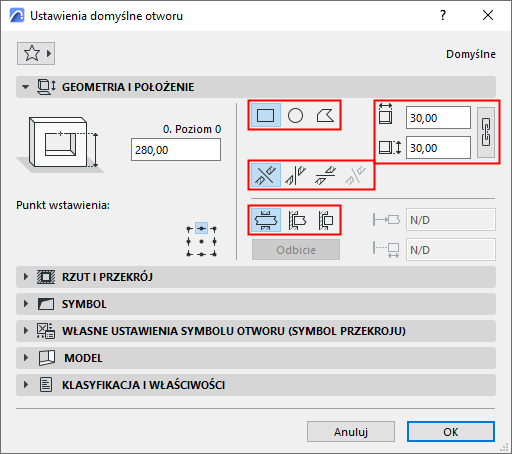Click the Domyślne label
The height and width of the screenshot is (454, 512).
[471, 54]
